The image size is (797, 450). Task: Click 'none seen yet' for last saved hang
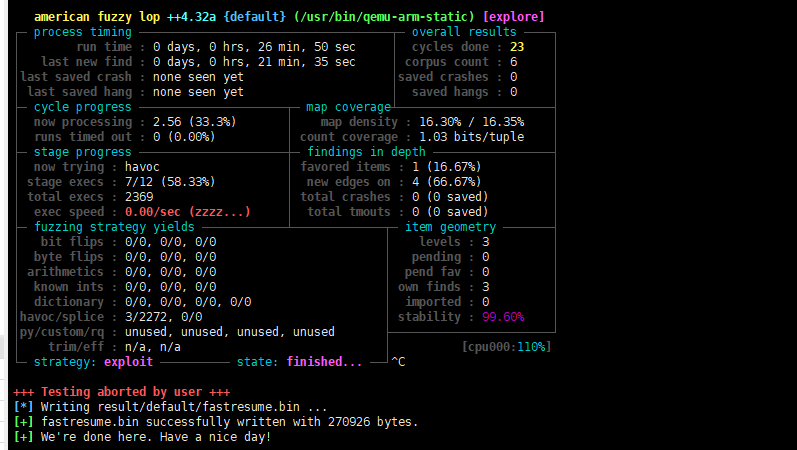198,92
